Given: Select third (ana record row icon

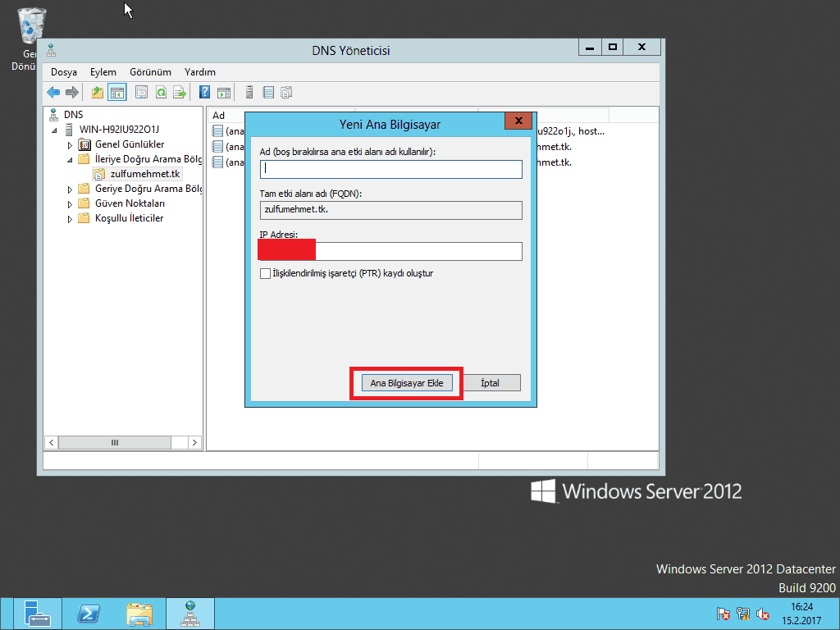Looking at the screenshot, I should click(217, 162).
